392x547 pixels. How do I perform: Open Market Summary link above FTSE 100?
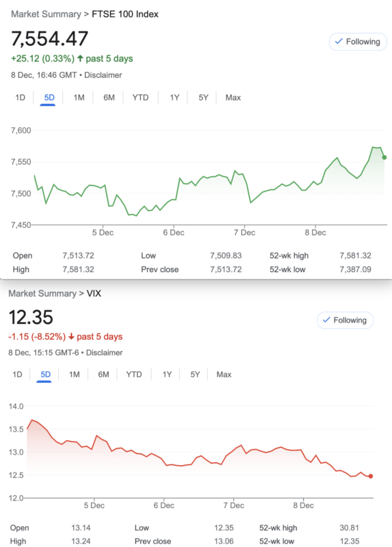[x=46, y=14]
